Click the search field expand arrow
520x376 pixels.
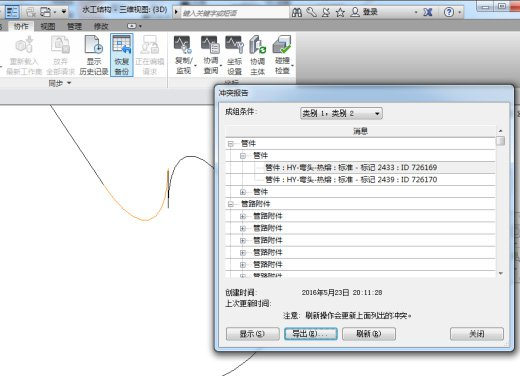(176, 13)
